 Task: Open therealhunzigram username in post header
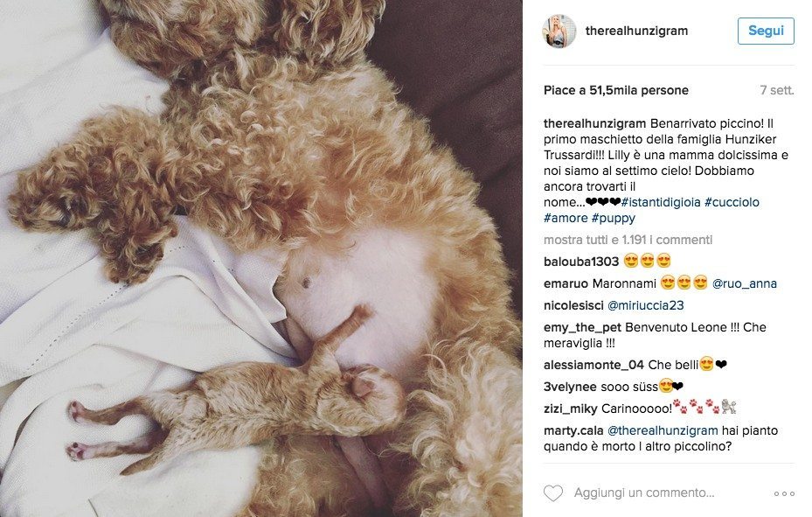pyautogui.click(x=636, y=31)
